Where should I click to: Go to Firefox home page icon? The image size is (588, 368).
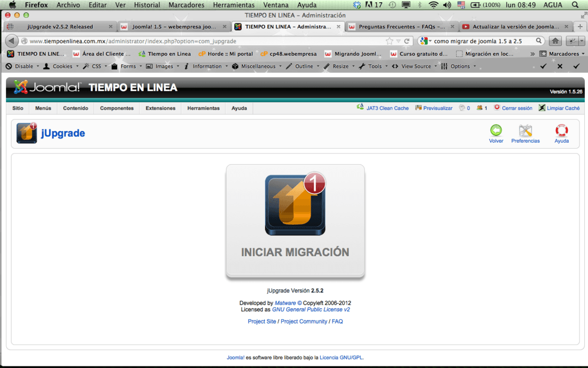(555, 41)
